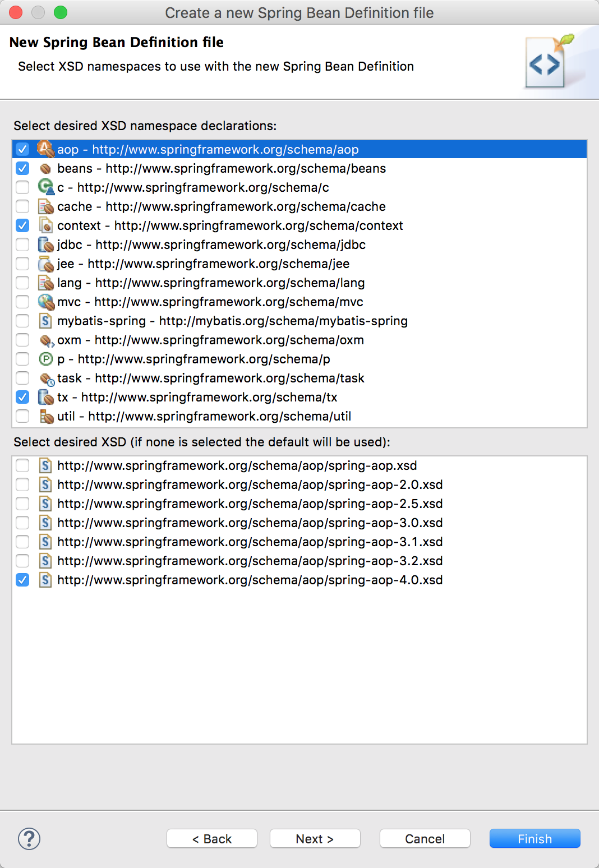
Task: Click the beans namespace bean icon
Action: (45, 168)
